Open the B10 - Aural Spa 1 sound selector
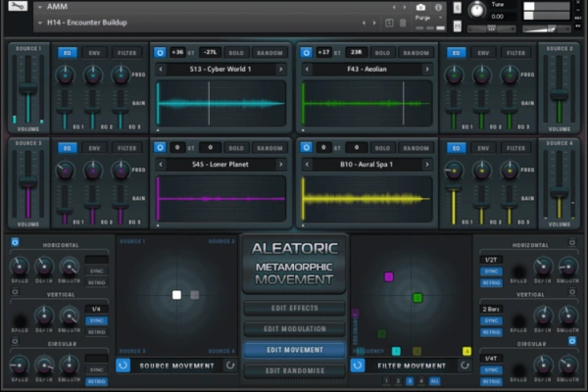 367,164
